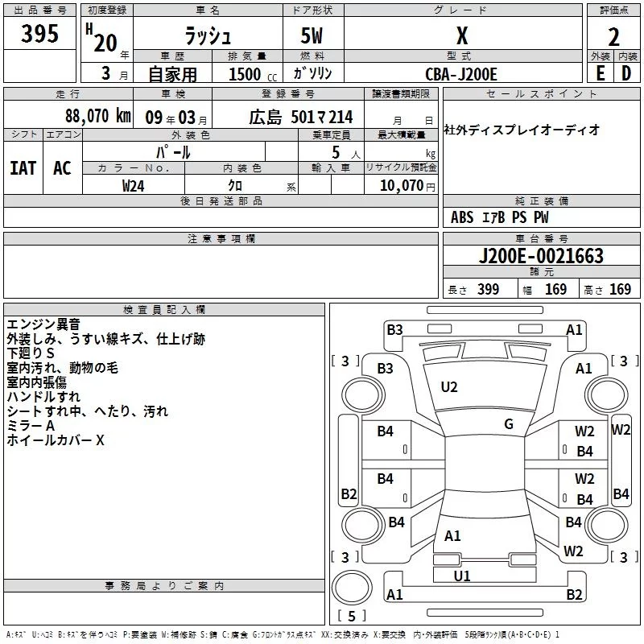644x644 pixels.
Task: Click sales point 社外ディスプレイオーディオ text
Action: (522, 130)
